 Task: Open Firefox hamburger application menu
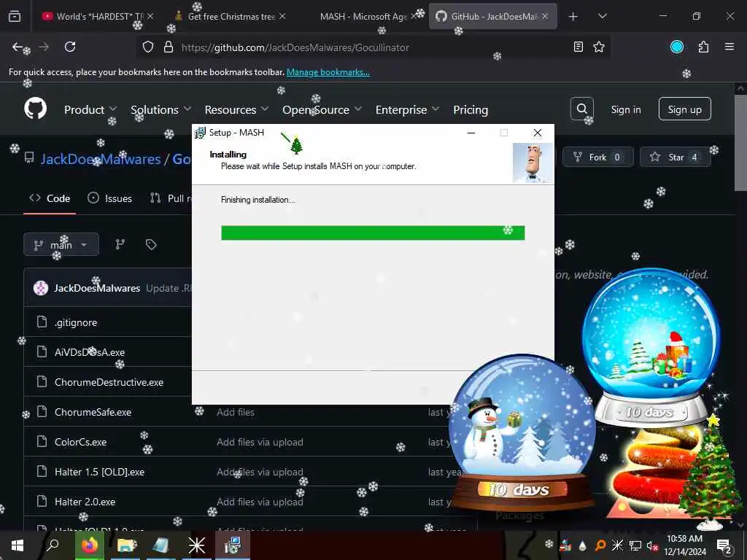(x=729, y=47)
